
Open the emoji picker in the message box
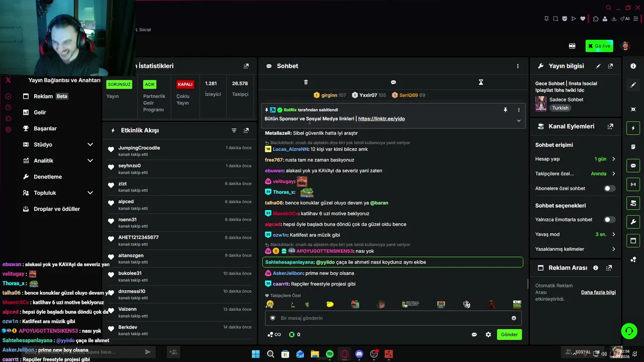click(x=514, y=318)
